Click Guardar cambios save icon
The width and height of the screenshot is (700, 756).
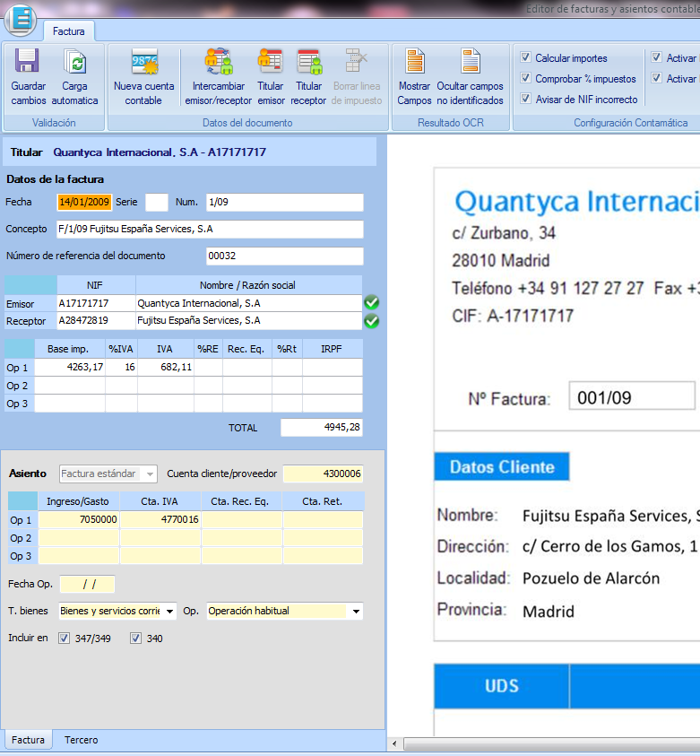coord(28,62)
